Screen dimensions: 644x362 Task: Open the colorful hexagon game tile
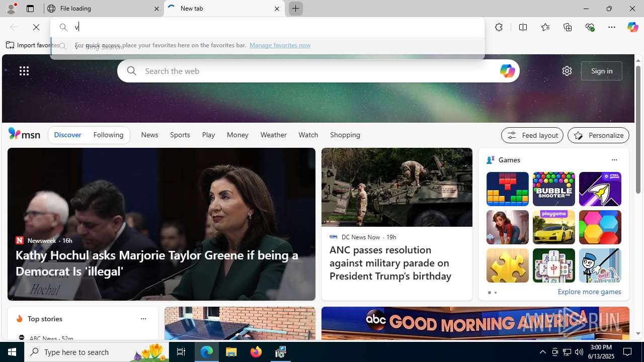click(600, 227)
